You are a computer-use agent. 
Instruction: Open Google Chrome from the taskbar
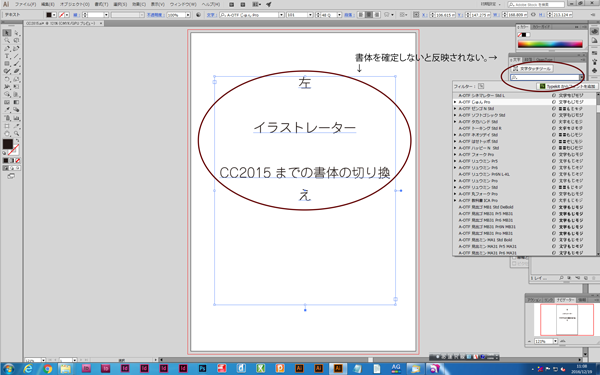click(x=47, y=369)
